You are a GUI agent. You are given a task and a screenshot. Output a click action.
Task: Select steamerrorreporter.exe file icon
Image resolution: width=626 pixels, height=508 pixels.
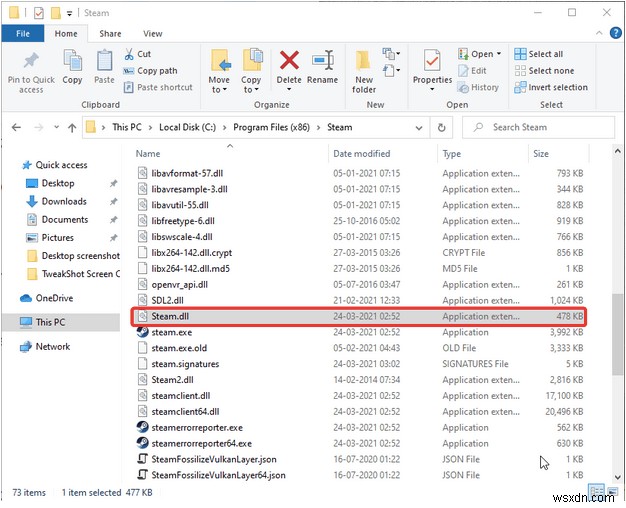point(143,427)
